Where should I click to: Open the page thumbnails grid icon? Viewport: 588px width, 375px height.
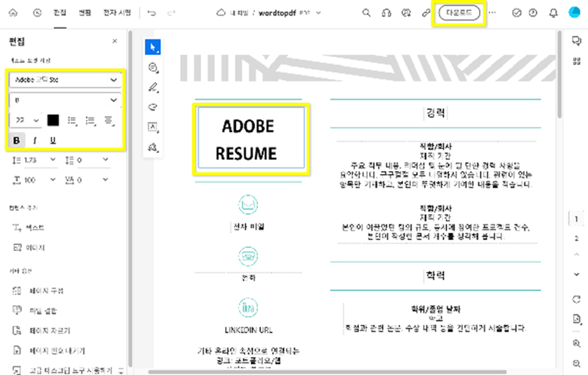click(576, 61)
